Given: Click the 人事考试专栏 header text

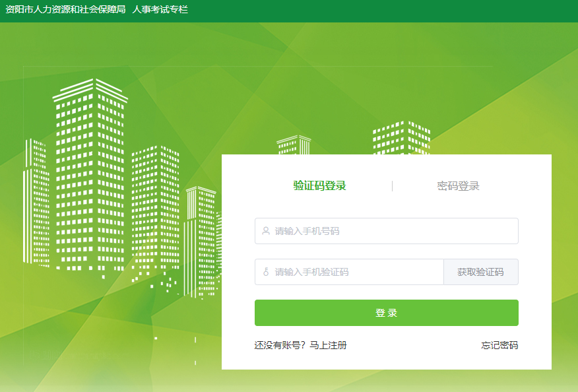Looking at the screenshot, I should tap(160, 10).
